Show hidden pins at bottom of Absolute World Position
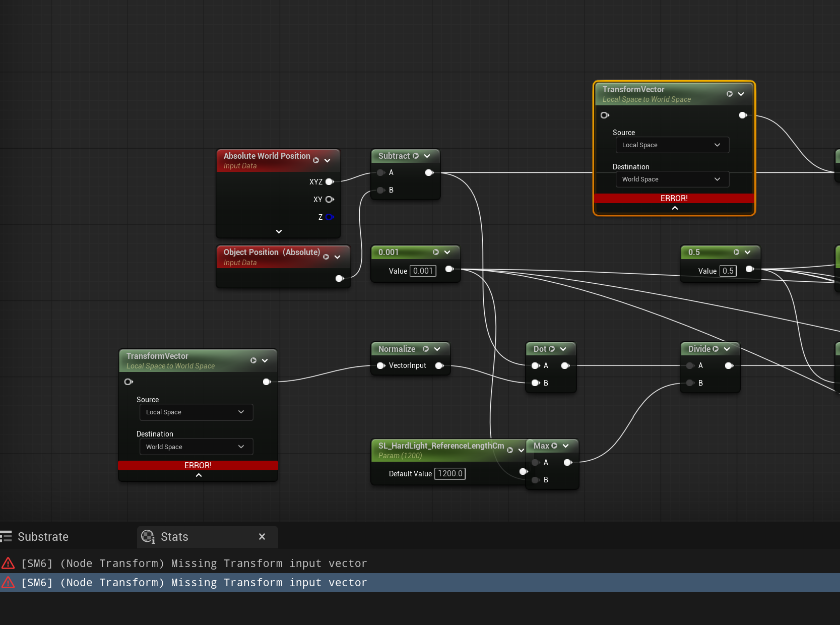Screen dimensions: 840x625 point(279,231)
